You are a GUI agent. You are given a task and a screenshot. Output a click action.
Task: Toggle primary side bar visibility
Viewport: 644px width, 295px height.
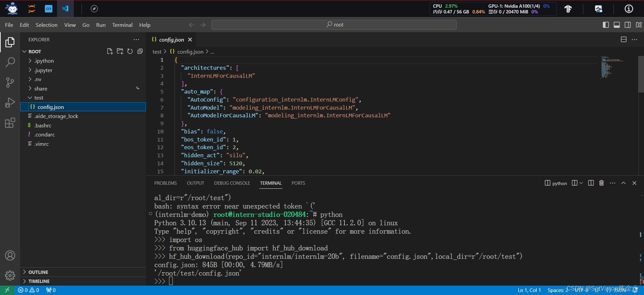coord(606,25)
